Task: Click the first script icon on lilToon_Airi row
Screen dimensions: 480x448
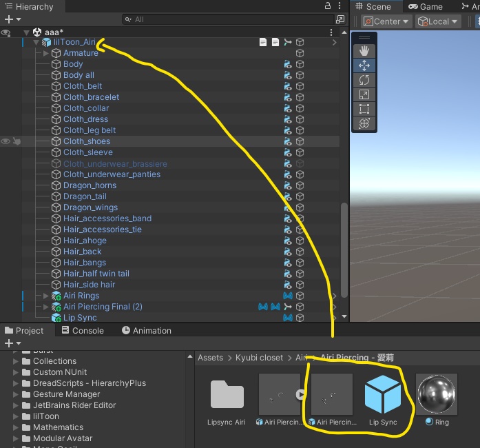Action: point(263,42)
